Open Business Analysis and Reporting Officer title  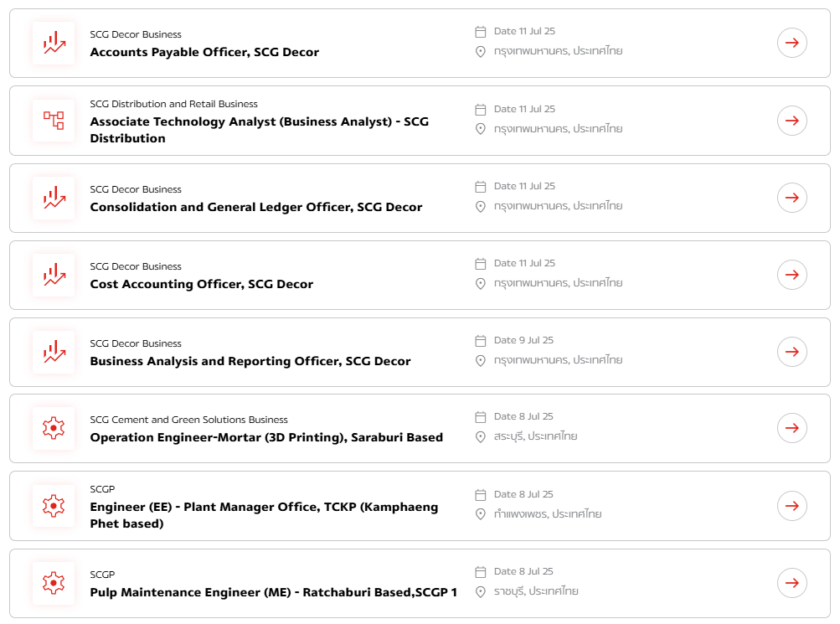pos(250,361)
